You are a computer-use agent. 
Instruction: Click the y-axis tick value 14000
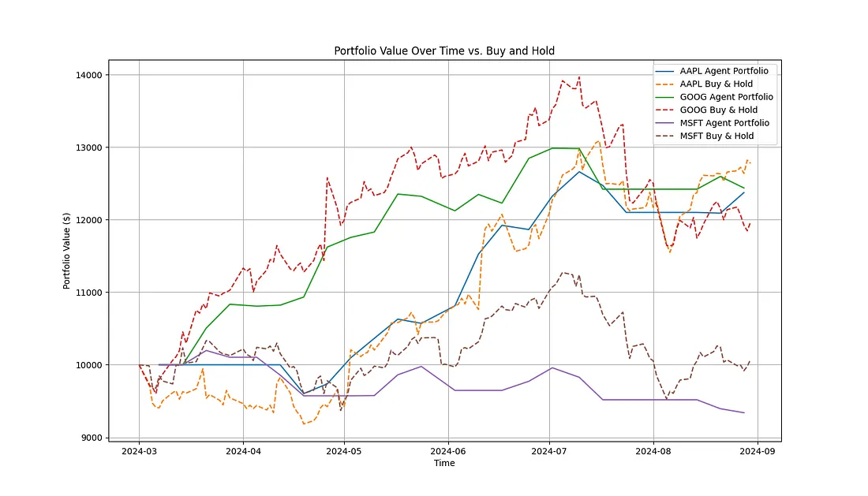(89, 75)
